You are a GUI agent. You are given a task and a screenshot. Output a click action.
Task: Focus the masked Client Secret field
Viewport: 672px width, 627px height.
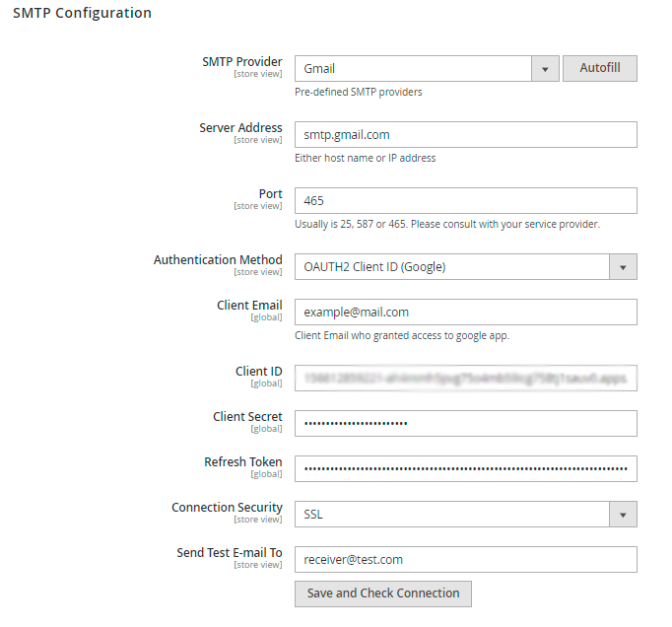point(465,424)
